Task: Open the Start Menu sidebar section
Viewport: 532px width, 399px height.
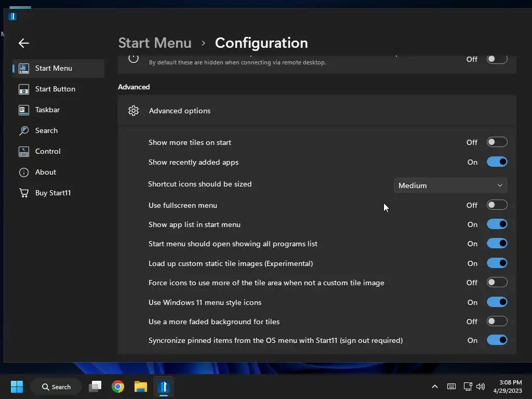Action: [x=58, y=68]
